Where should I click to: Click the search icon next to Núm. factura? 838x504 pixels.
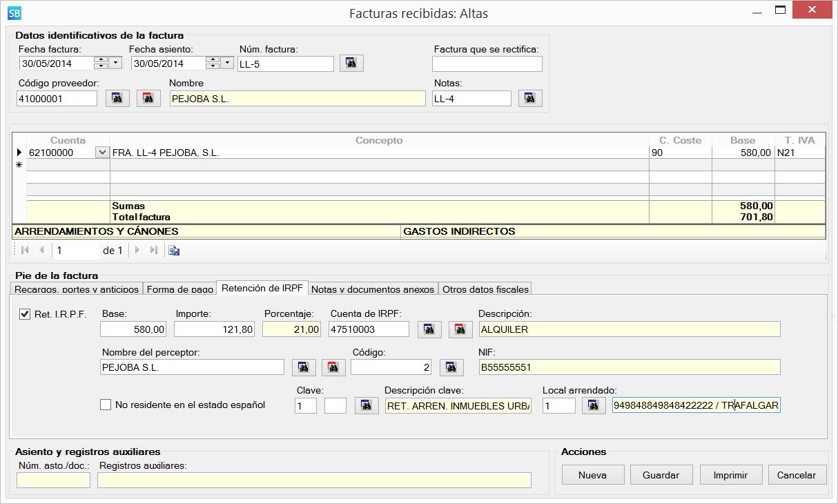(351, 64)
